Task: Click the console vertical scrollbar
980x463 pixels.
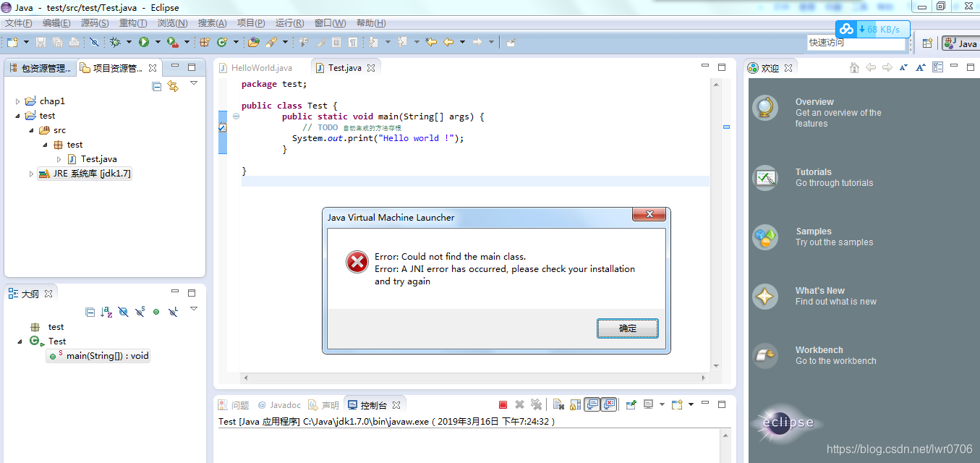Action: pyautogui.click(x=725, y=446)
